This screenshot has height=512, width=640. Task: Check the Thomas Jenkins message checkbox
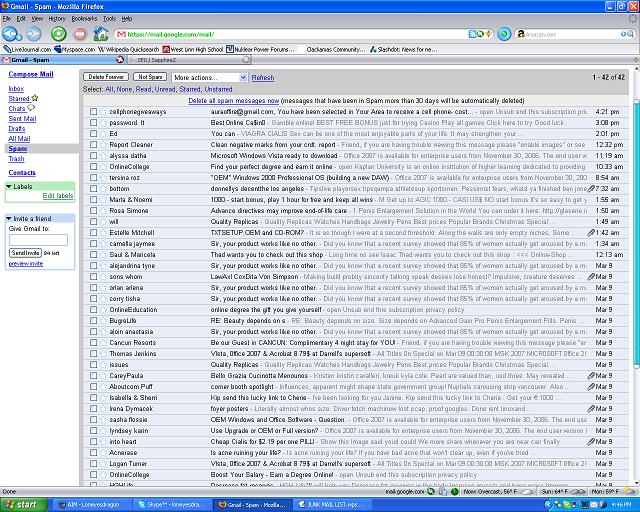(93, 354)
